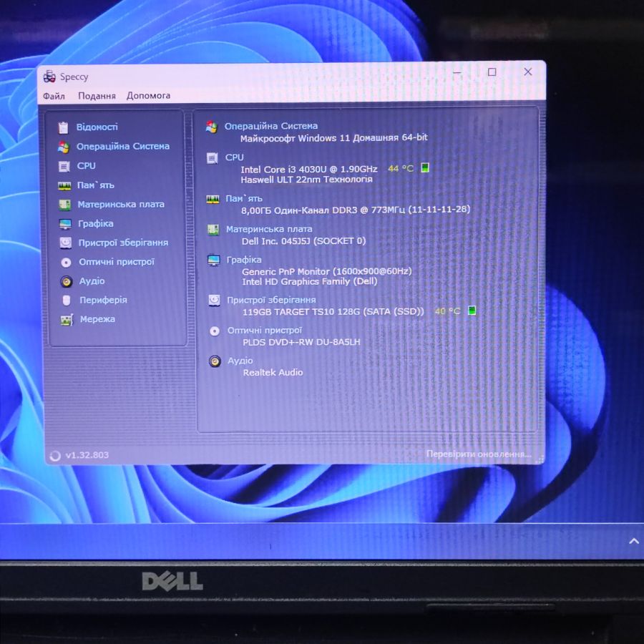644x644 pixels.
Task: Click the summary optical disc icon
Action: pos(215,331)
